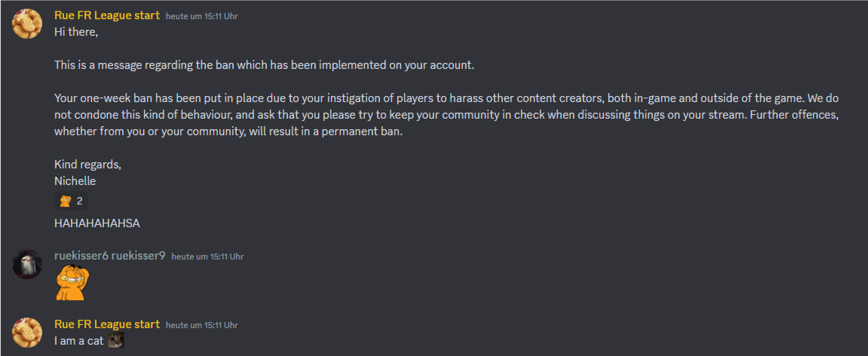
Task: Select the "Nichelle" signature
Action: tap(75, 181)
